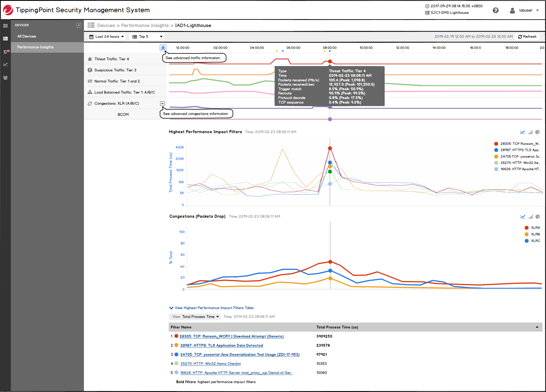Switch Congestions chart to pie view
546x392 pixels.
(x=538, y=217)
